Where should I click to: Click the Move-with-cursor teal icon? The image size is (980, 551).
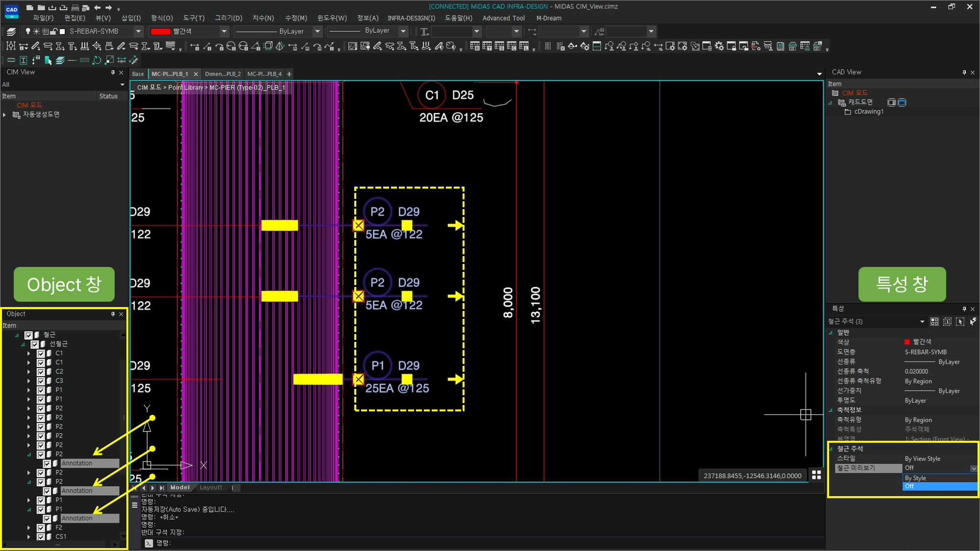click(48, 60)
